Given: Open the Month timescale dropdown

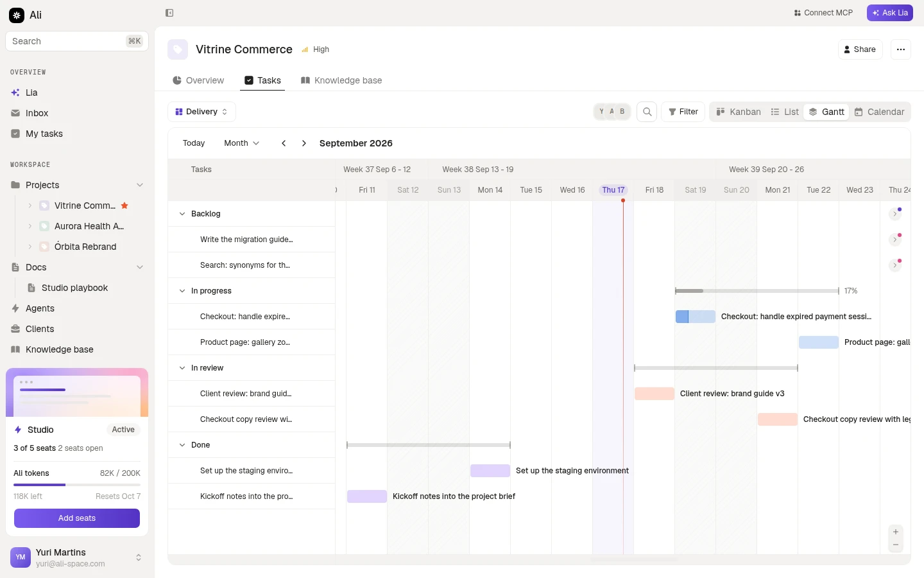Looking at the screenshot, I should click(241, 143).
